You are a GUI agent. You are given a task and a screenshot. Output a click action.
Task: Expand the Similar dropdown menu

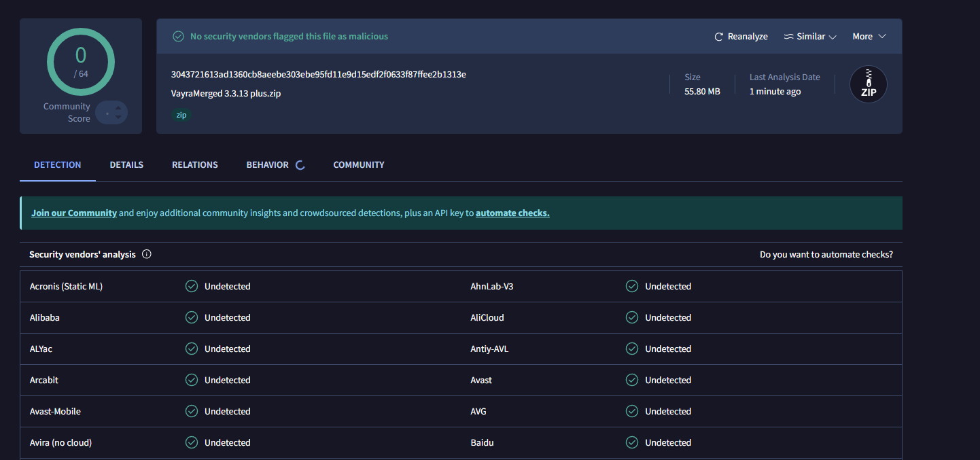point(809,37)
